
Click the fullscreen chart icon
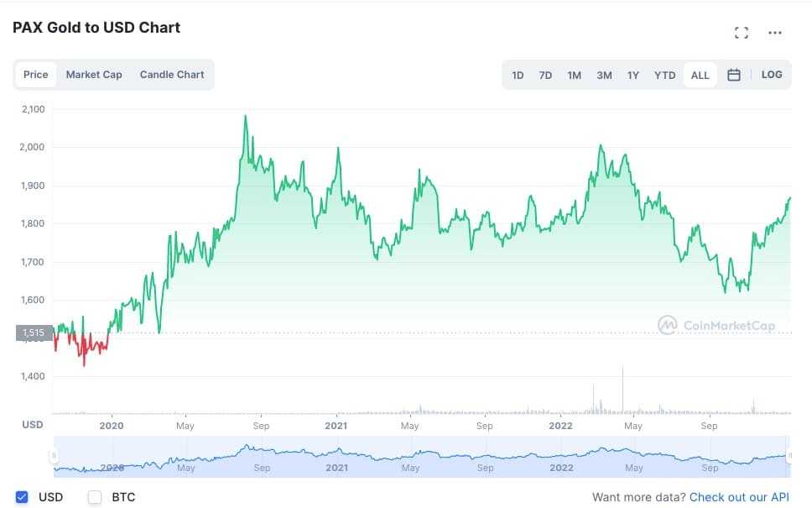741,33
